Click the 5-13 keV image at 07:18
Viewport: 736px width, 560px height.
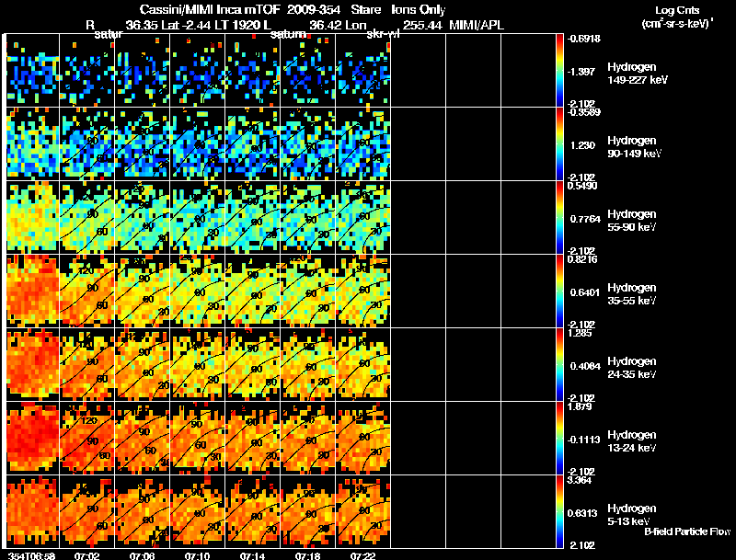[308, 511]
